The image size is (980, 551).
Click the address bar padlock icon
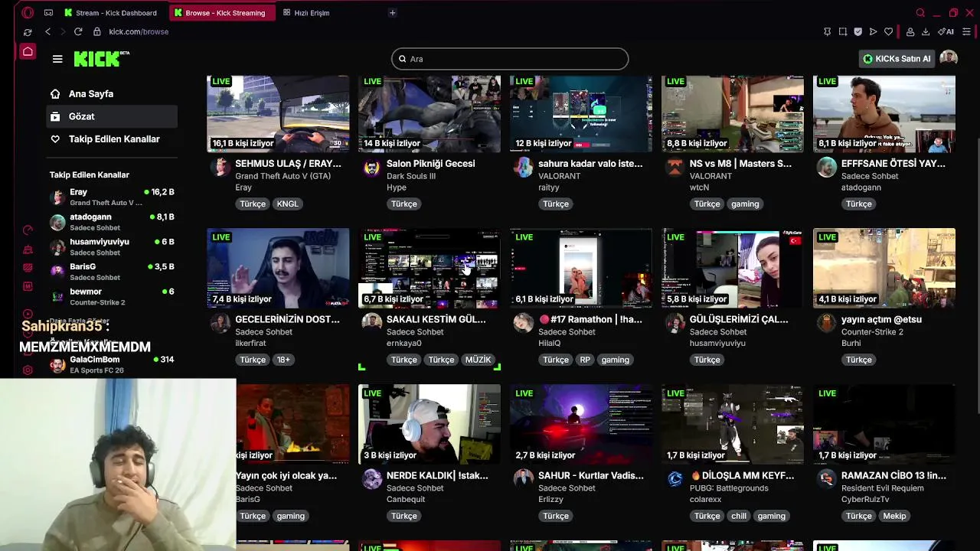coord(97,31)
